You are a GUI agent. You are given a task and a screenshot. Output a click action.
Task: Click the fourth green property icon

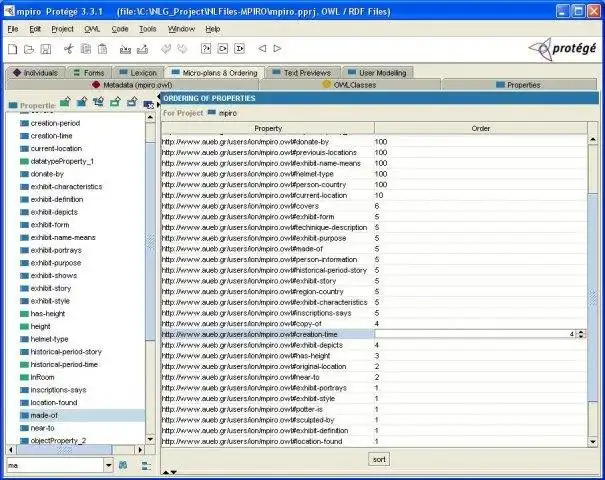point(115,102)
